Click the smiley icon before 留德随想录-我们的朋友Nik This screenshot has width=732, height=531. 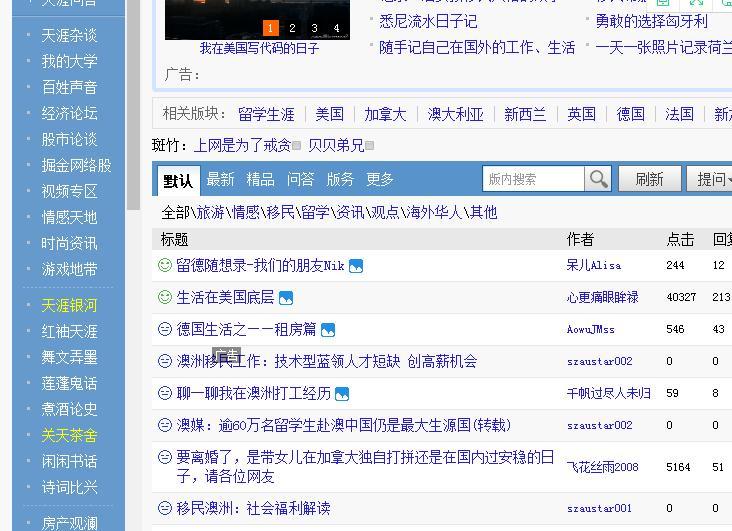[165, 265]
